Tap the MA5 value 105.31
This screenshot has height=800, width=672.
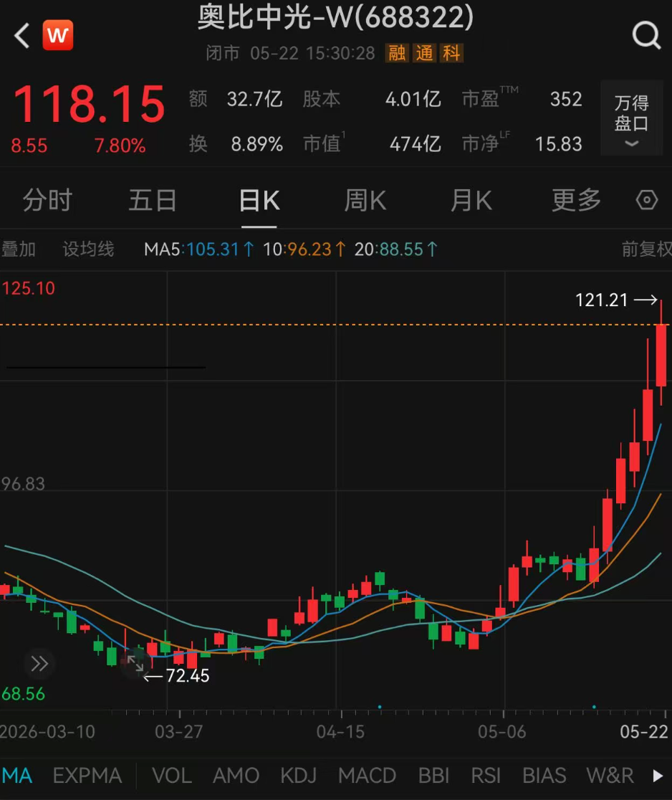click(213, 249)
